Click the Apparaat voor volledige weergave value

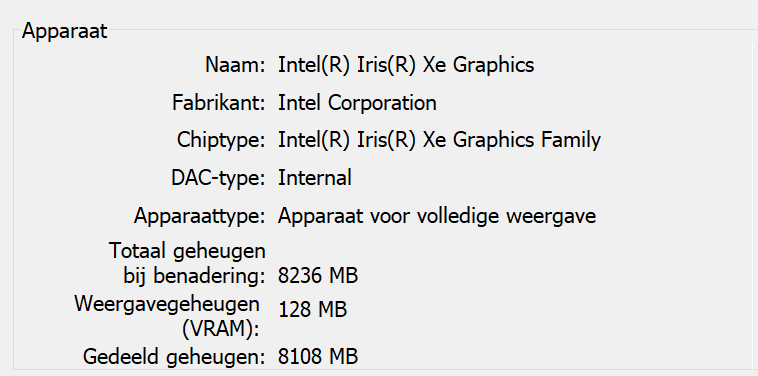coord(437,216)
